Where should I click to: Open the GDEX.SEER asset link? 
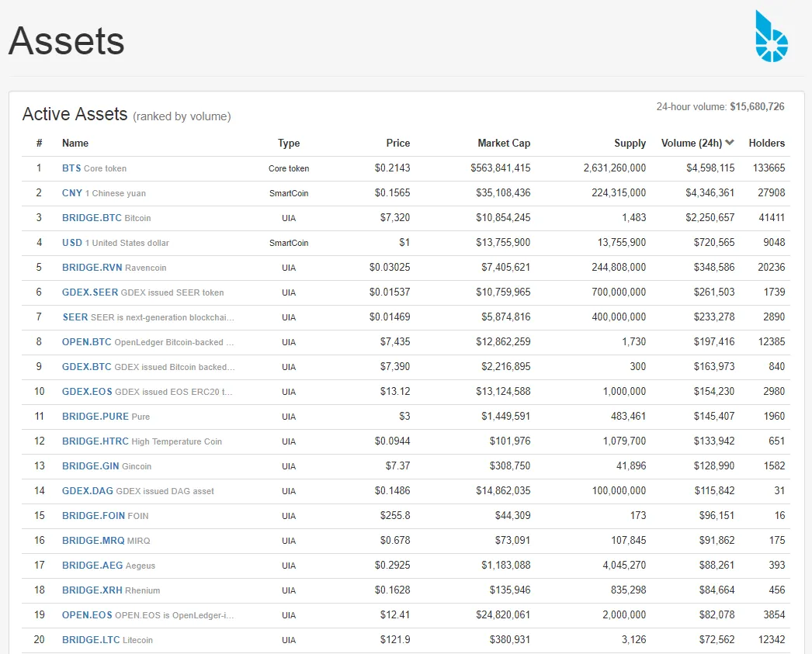pos(90,292)
